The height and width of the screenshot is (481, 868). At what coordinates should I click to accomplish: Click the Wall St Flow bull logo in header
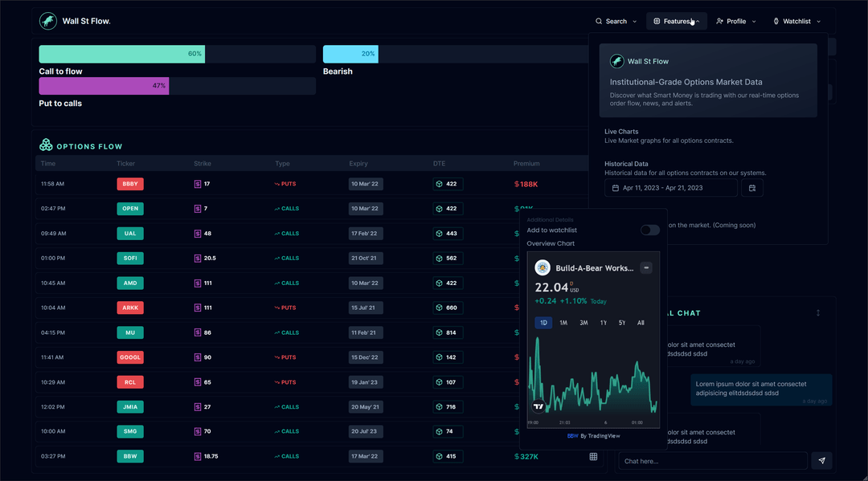tap(48, 21)
